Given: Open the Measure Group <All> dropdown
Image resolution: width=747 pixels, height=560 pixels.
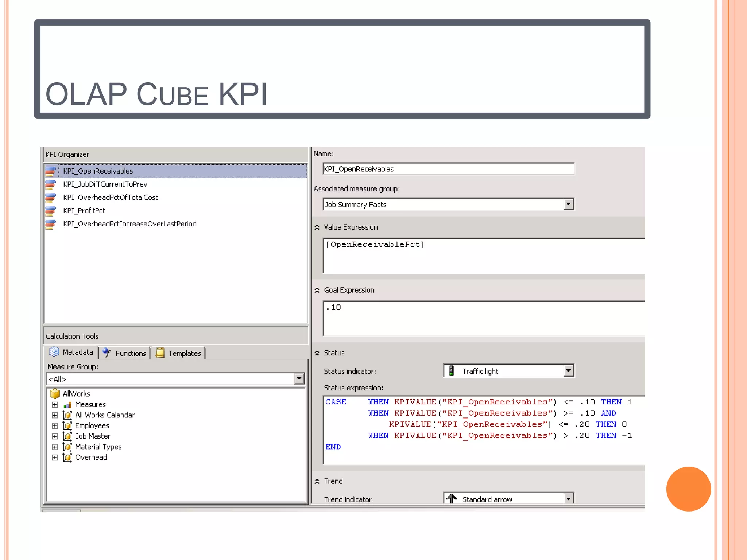Looking at the screenshot, I should pos(299,379).
